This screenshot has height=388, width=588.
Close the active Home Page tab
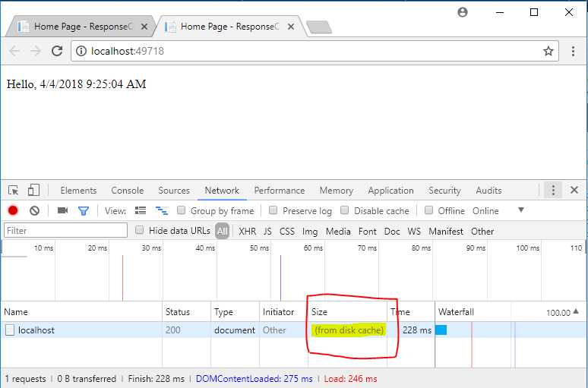[291, 27]
